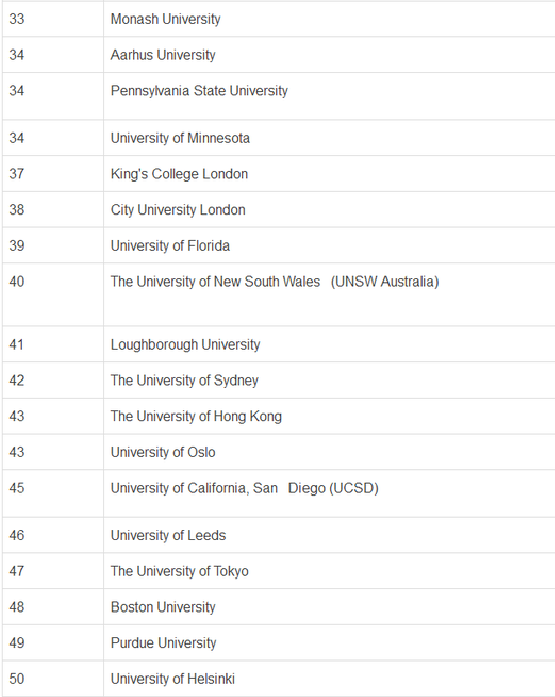
Task: Select Boston University entry
Action: tap(163, 607)
